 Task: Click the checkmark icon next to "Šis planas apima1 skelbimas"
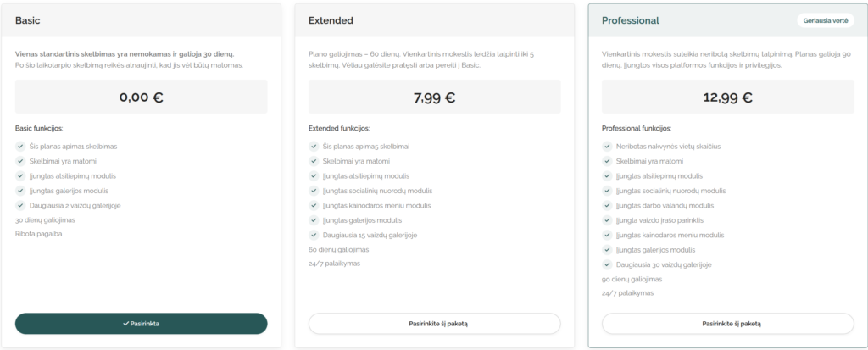pyautogui.click(x=20, y=147)
